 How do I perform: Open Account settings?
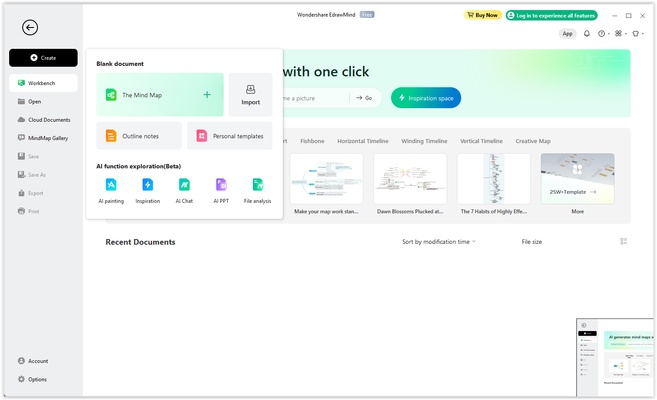tap(33, 361)
